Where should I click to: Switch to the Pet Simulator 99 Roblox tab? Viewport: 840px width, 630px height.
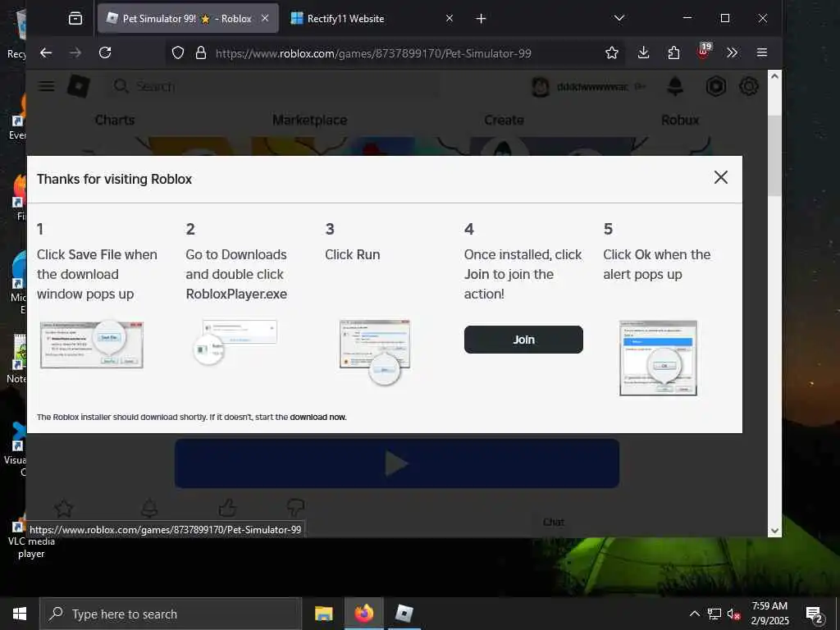coord(188,19)
